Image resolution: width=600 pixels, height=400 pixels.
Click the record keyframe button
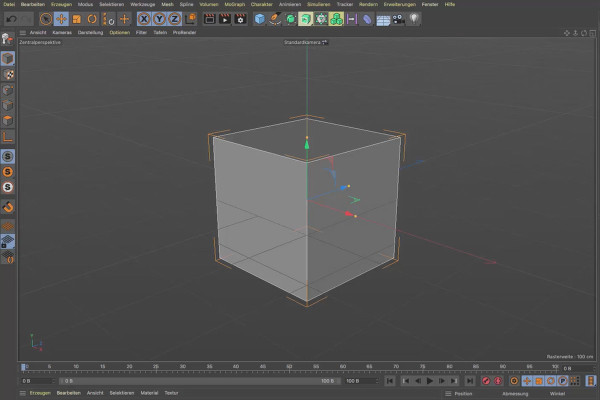pyautogui.click(x=486, y=381)
